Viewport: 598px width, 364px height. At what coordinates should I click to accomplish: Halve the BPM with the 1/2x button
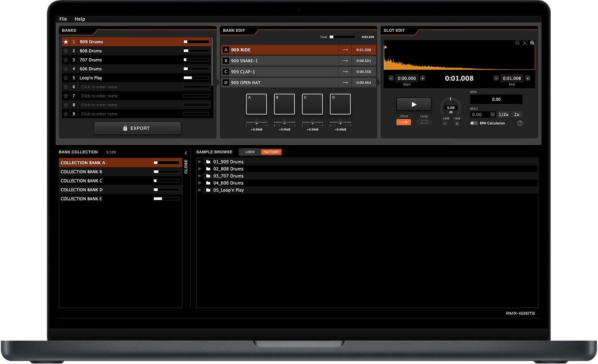tap(503, 114)
